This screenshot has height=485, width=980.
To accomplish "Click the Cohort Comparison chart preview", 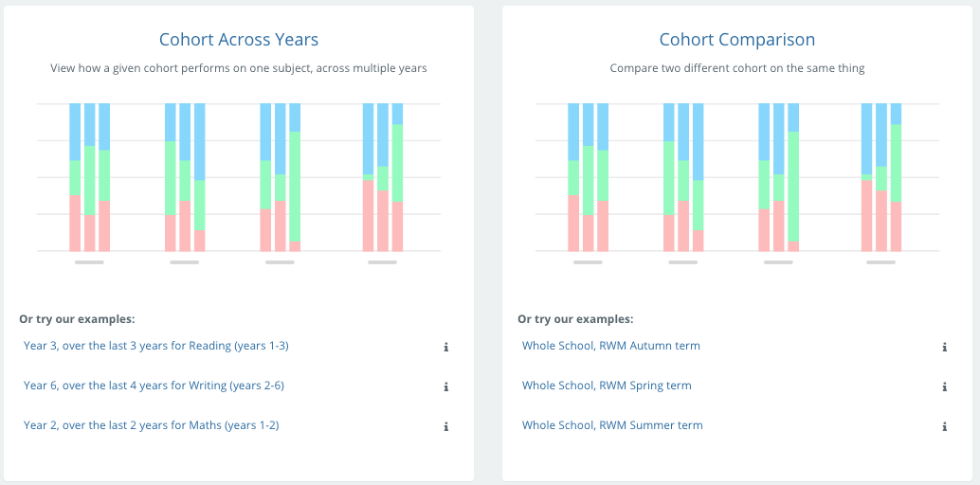I will (x=737, y=180).
